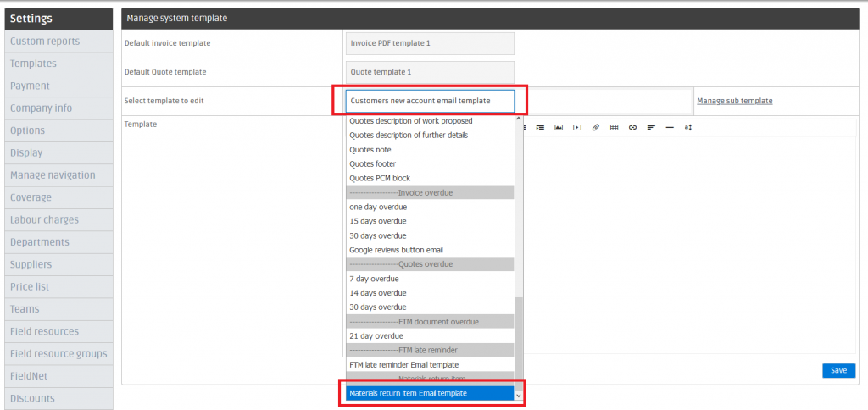868x410 pixels.
Task: Select the '7 day overdue' option
Action: [430, 279]
